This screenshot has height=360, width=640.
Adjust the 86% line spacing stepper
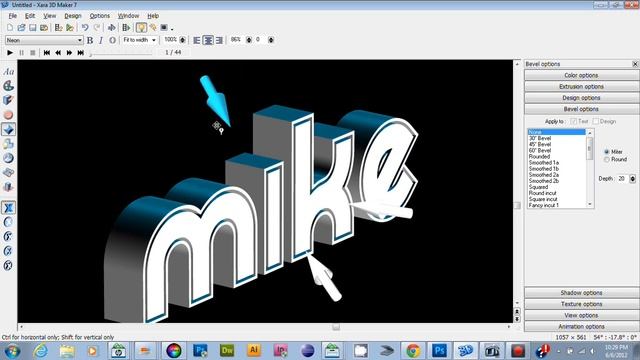tap(249, 40)
